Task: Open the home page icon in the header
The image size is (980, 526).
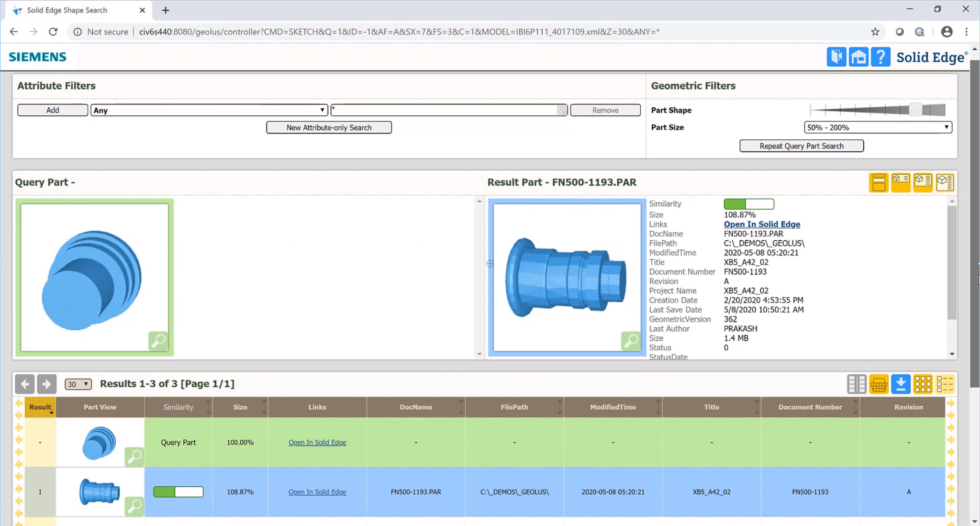Action: (x=858, y=56)
